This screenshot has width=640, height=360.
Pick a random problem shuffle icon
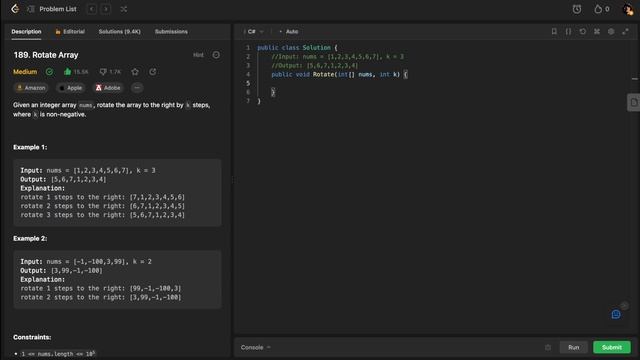point(124,9)
